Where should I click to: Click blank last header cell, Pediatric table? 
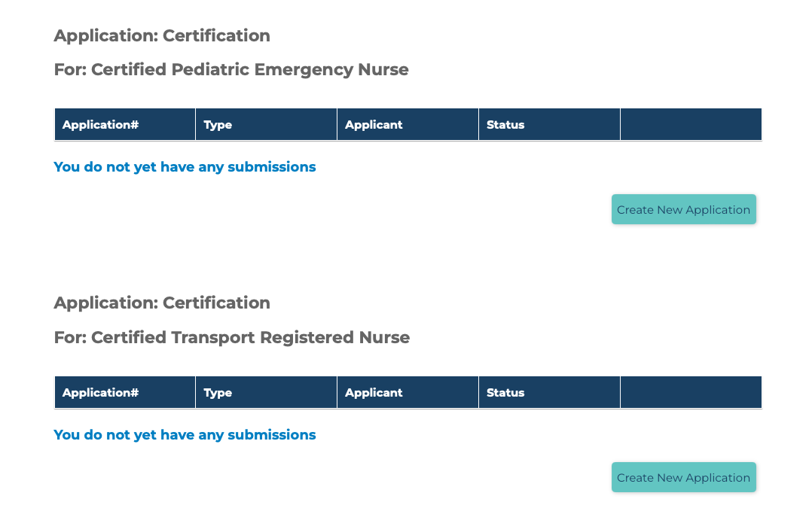click(x=691, y=125)
